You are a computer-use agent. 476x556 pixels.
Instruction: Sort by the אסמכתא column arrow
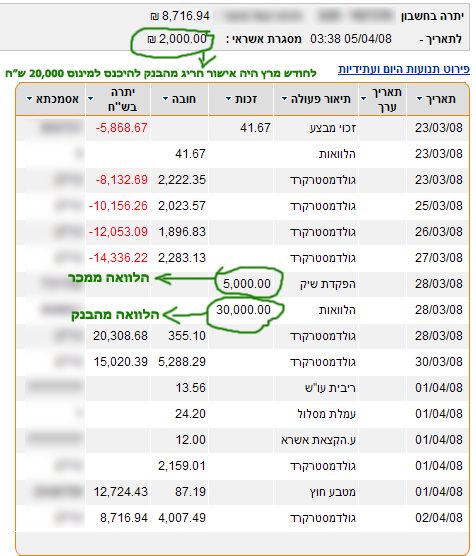tap(30, 99)
